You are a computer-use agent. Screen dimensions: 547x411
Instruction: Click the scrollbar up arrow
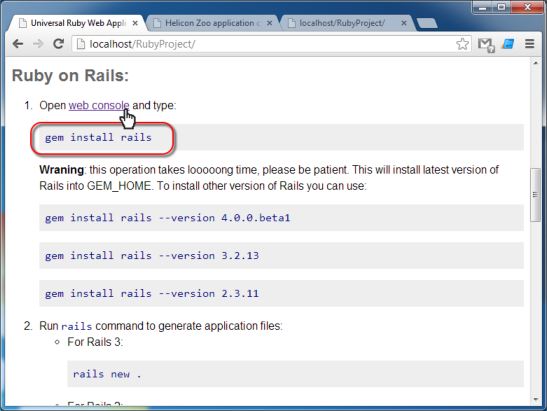pos(535,63)
